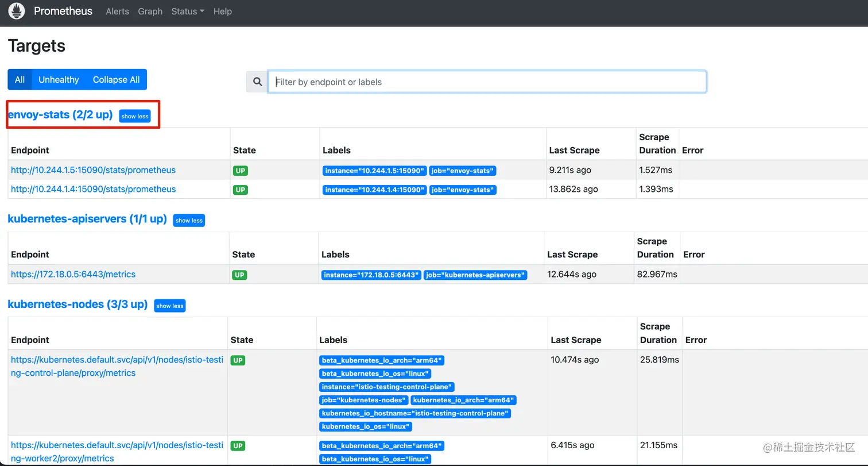Open the 10.244.1.4:15090 stats endpoint link

pos(94,189)
